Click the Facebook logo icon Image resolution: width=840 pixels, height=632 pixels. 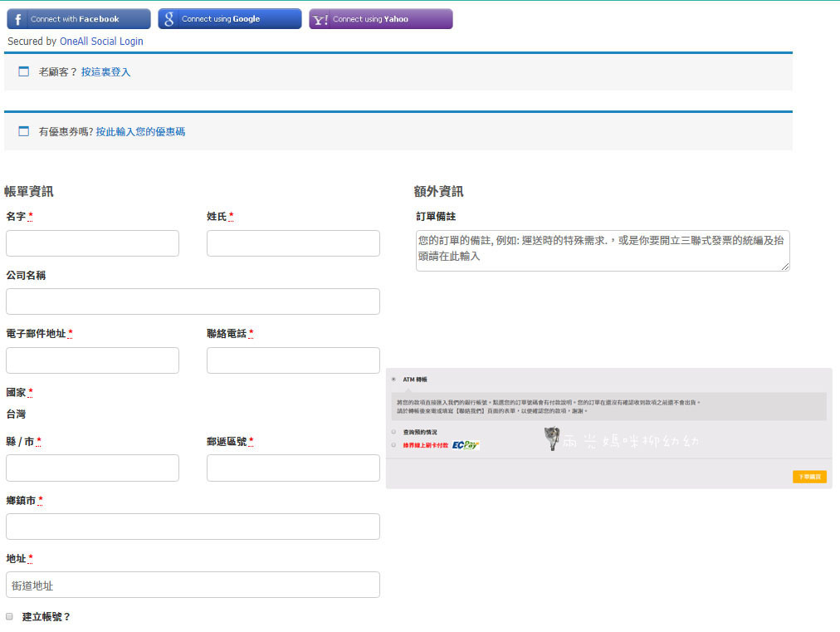click(x=18, y=19)
